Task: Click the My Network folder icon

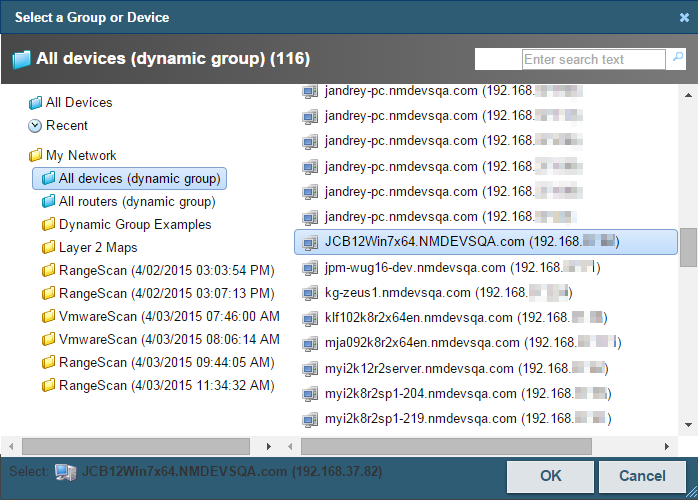Action: pyautogui.click(x=35, y=155)
